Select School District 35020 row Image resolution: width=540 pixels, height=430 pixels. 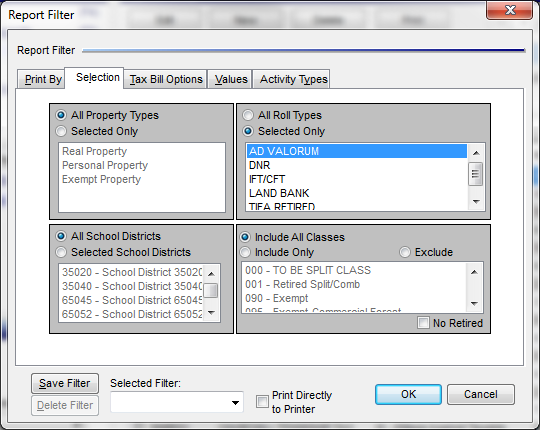[x=132, y=272]
